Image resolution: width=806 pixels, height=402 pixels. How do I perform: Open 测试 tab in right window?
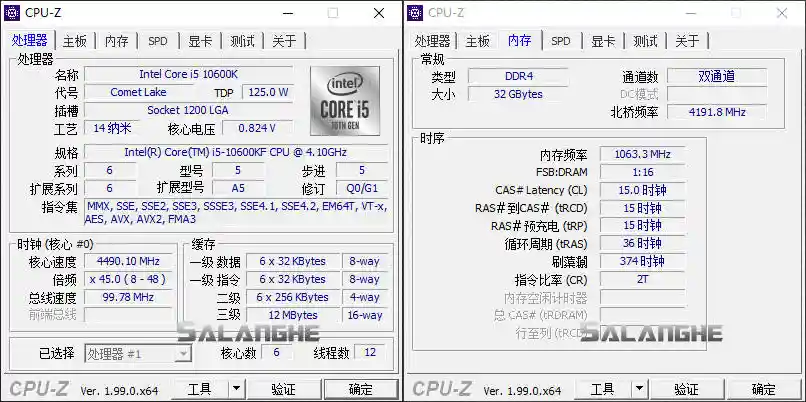point(645,41)
